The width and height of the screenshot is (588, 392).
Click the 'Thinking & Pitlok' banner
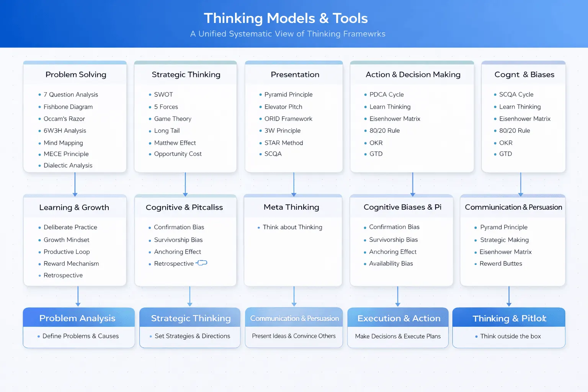coord(509,317)
